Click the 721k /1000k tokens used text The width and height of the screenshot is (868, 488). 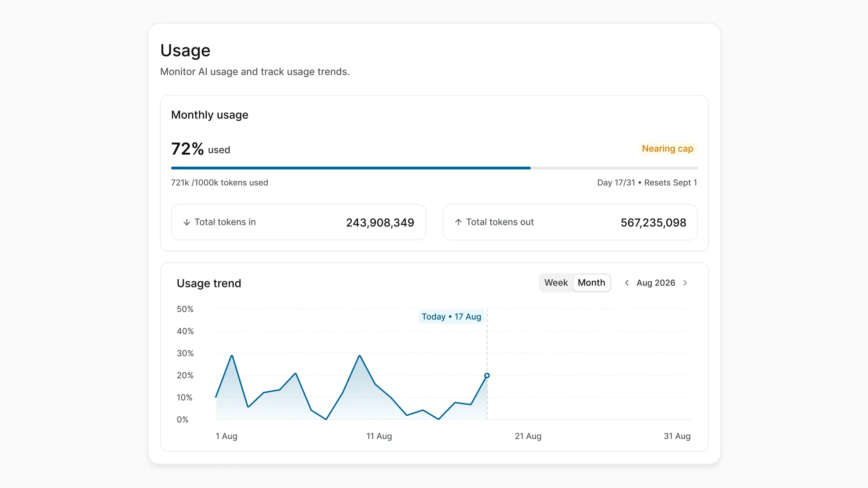(x=219, y=183)
